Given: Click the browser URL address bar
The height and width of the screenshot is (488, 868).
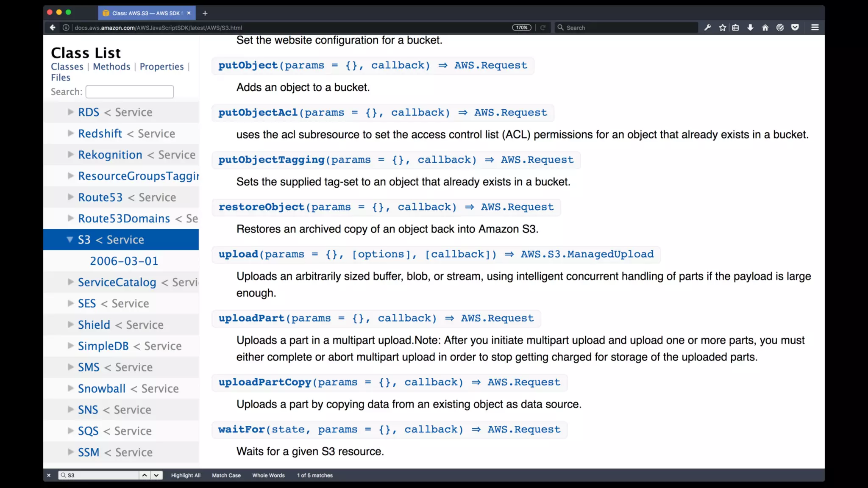Looking at the screenshot, I should (288, 28).
